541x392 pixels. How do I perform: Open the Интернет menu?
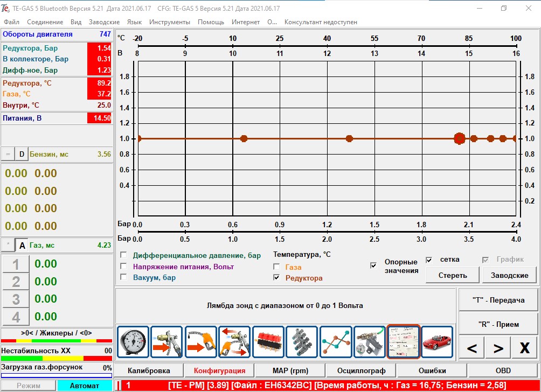[x=246, y=22]
